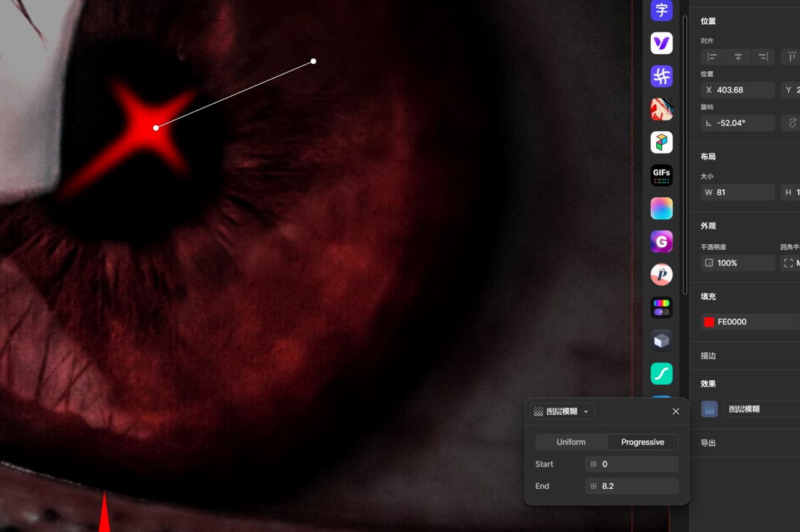Click the 导出 export section header
Viewport: 800px width, 532px height.
708,443
